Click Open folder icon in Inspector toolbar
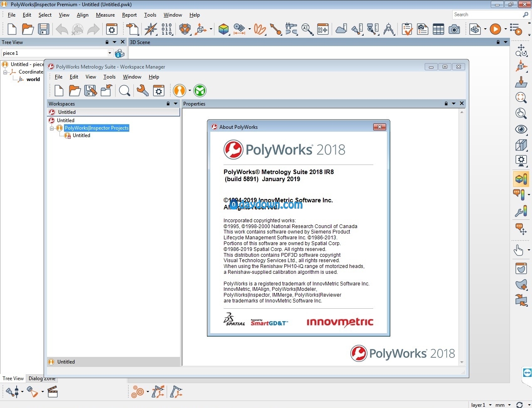This screenshot has width=532, height=408. click(x=28, y=29)
